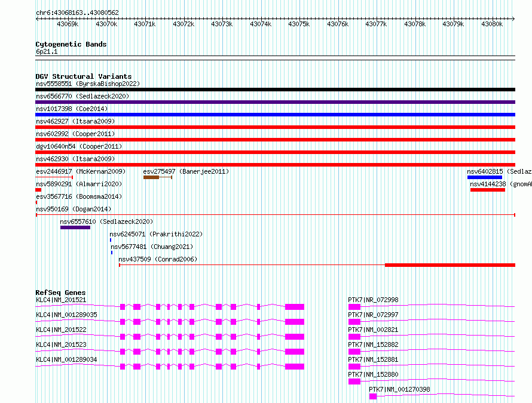Click the brown esv275497 variant block

(x=151, y=177)
